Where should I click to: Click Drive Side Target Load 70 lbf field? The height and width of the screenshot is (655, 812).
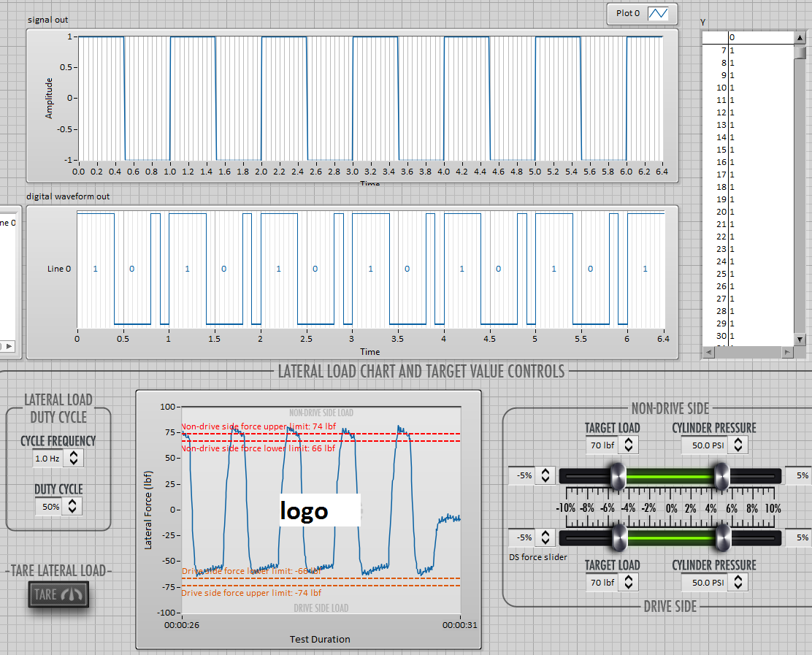click(602, 583)
